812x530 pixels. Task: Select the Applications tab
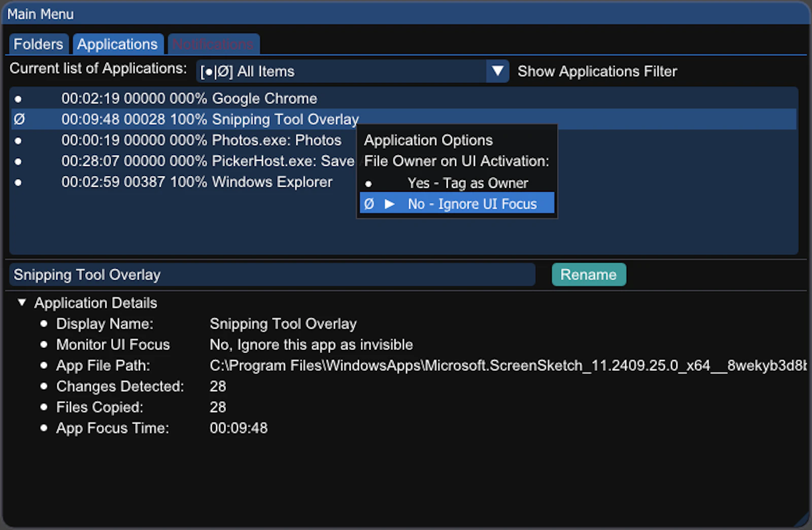pyautogui.click(x=117, y=44)
